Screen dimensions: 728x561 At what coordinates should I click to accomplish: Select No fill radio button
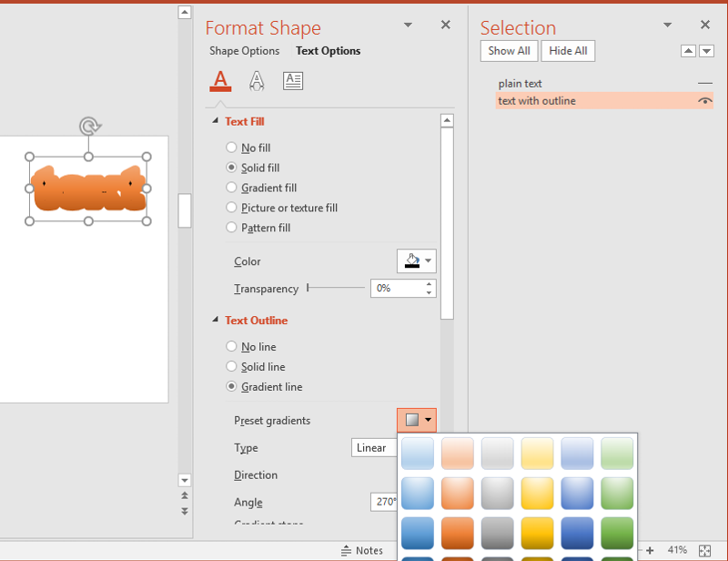pyautogui.click(x=231, y=148)
